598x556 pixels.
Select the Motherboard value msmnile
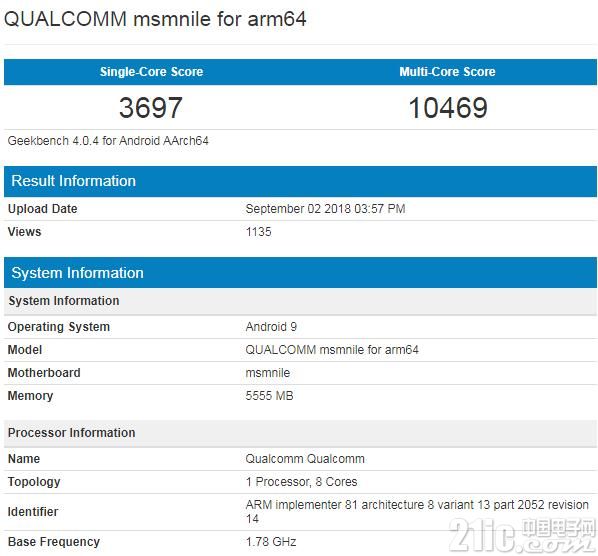268,373
